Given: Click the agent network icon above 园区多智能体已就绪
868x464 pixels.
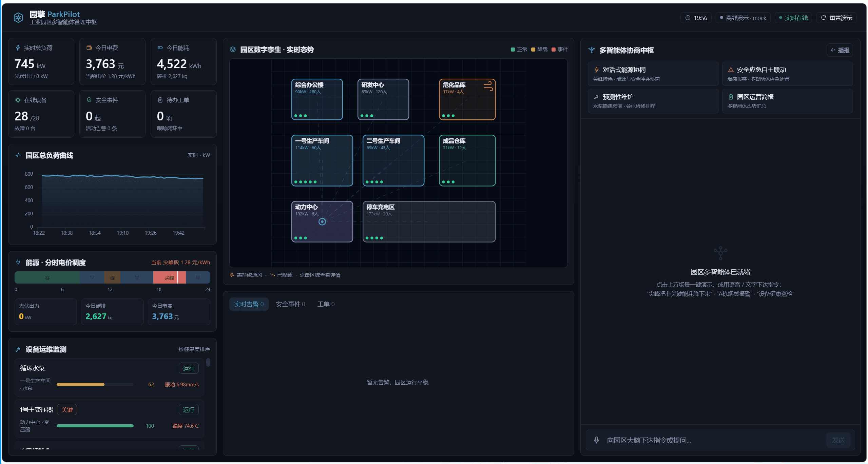Looking at the screenshot, I should tap(720, 253).
